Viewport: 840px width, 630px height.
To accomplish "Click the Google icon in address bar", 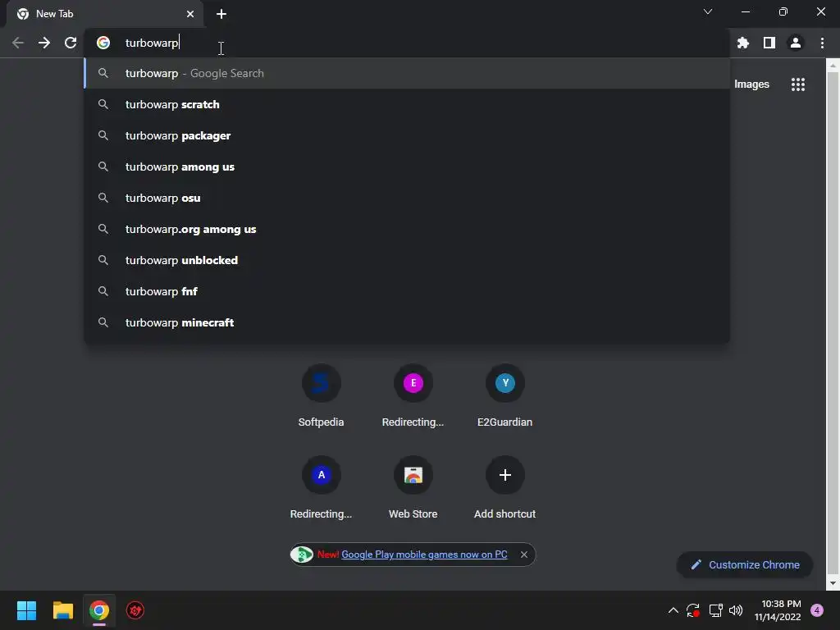I will coord(103,43).
